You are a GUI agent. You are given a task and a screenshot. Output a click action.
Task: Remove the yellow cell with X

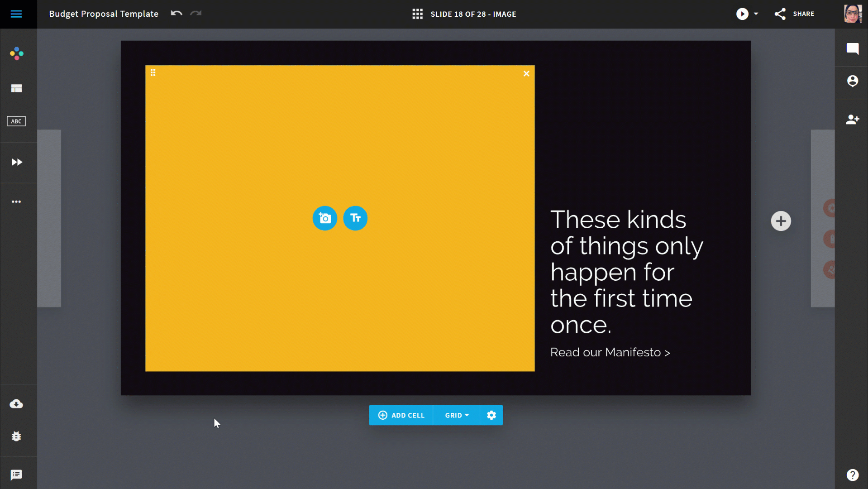pyautogui.click(x=526, y=73)
